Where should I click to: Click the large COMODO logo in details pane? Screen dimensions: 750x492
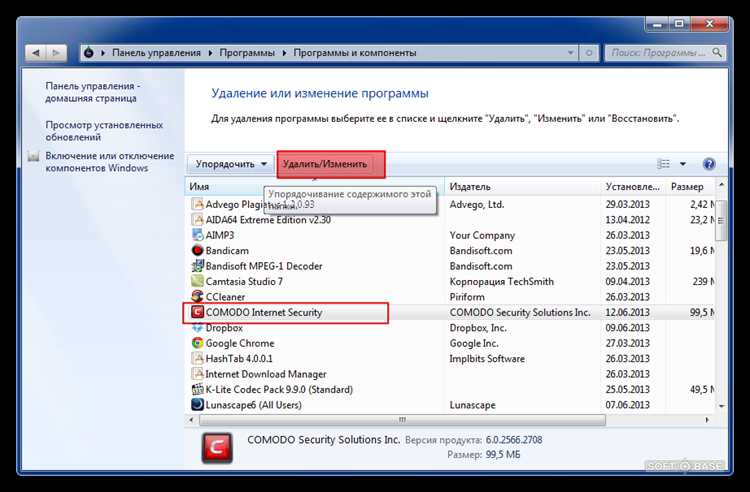217,448
